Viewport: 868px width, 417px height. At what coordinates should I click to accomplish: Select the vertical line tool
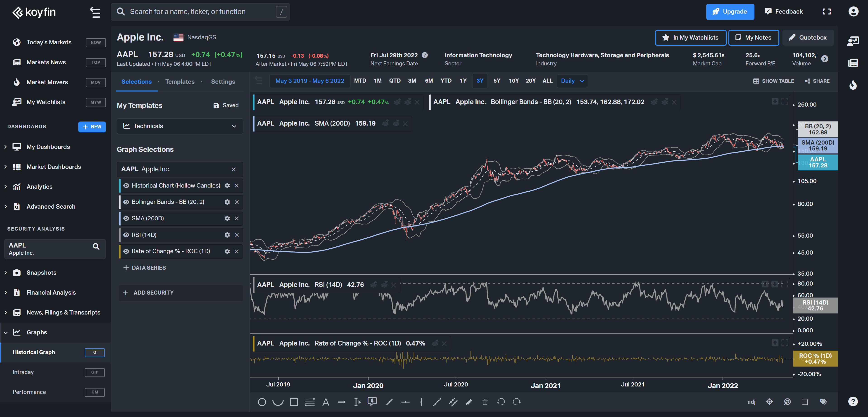click(x=421, y=402)
